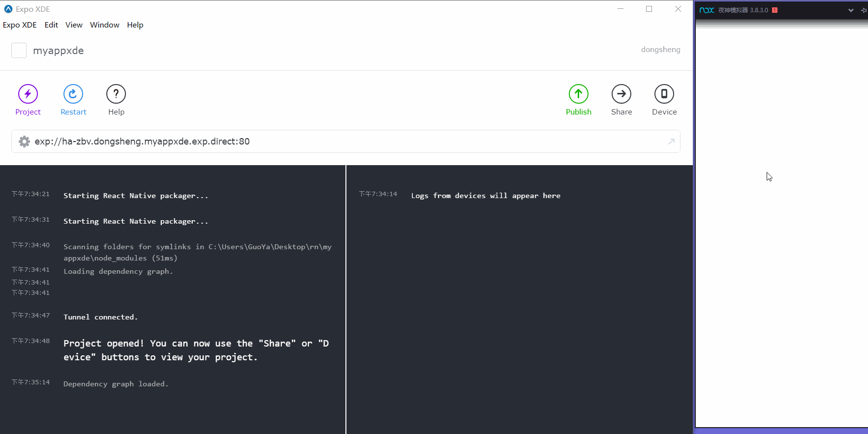Click the 7:34:21 'Starting React Native packager' line

coord(136,196)
